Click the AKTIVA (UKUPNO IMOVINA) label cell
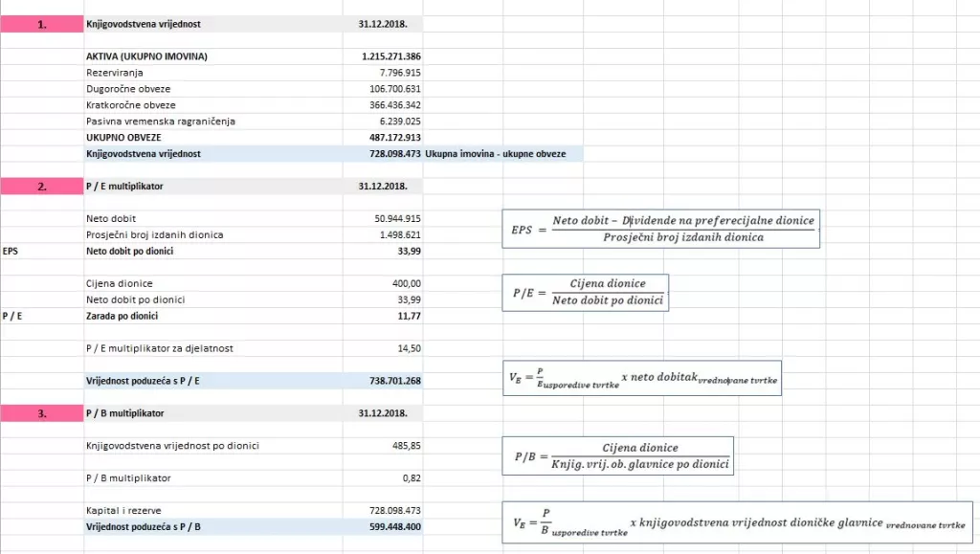980x554 pixels. pos(146,56)
